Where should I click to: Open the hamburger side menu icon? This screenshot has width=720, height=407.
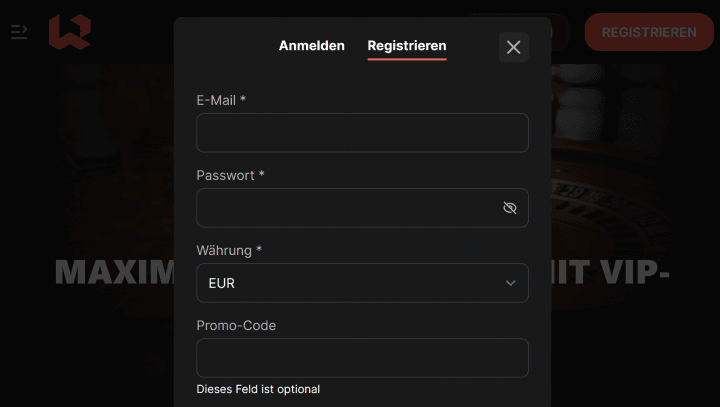click(19, 32)
